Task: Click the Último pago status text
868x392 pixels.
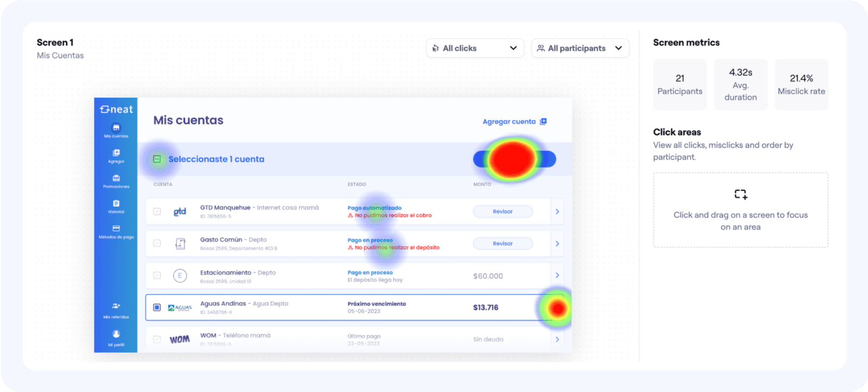Action: [x=364, y=336]
